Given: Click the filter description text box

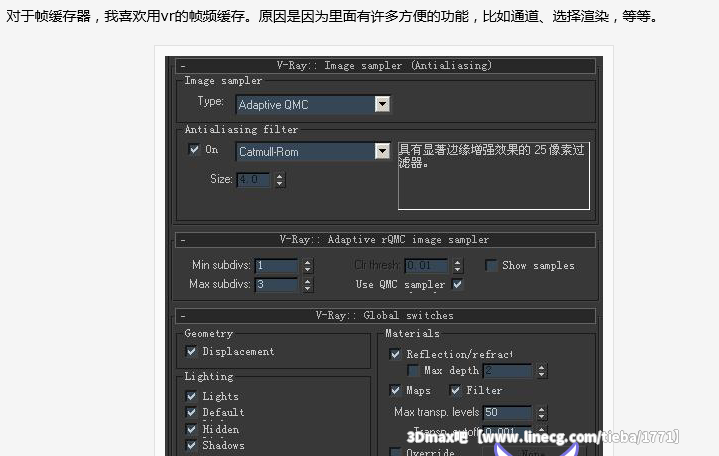Looking at the screenshot, I should click(x=493, y=176).
